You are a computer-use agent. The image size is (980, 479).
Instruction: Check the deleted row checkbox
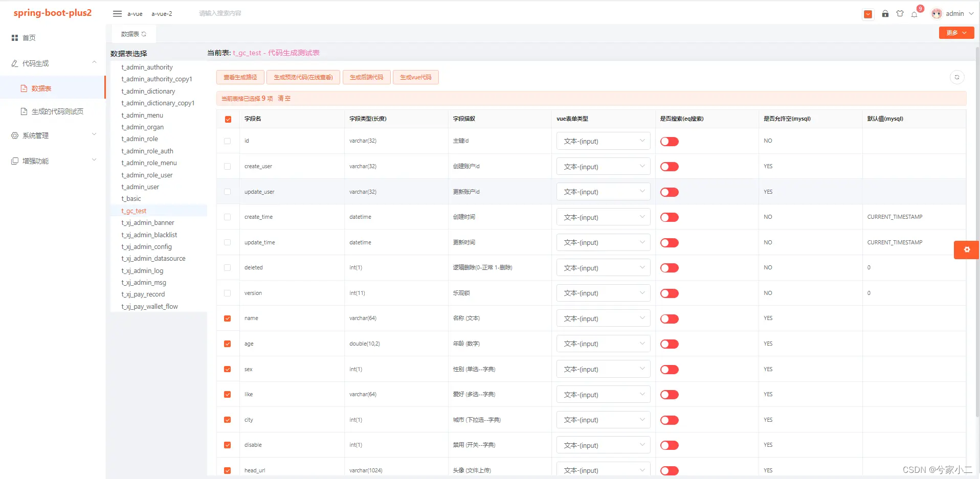click(x=228, y=268)
